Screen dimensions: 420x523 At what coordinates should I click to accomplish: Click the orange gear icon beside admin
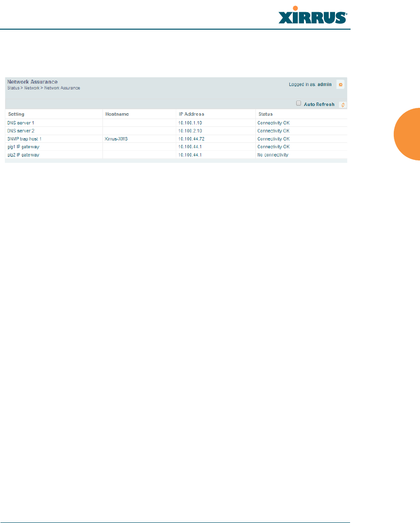340,85
